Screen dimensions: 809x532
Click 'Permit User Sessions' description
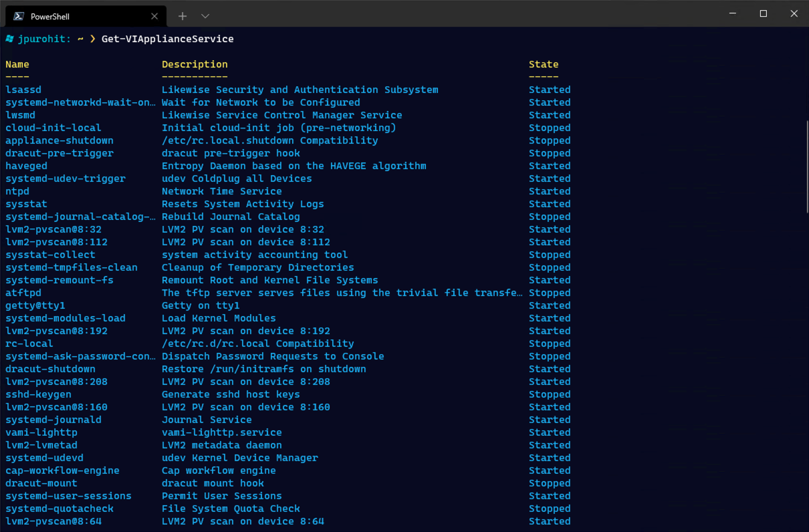[222, 496]
